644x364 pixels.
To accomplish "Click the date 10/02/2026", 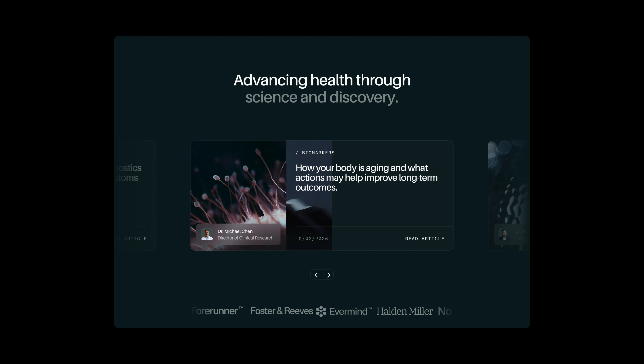I will click(x=312, y=239).
